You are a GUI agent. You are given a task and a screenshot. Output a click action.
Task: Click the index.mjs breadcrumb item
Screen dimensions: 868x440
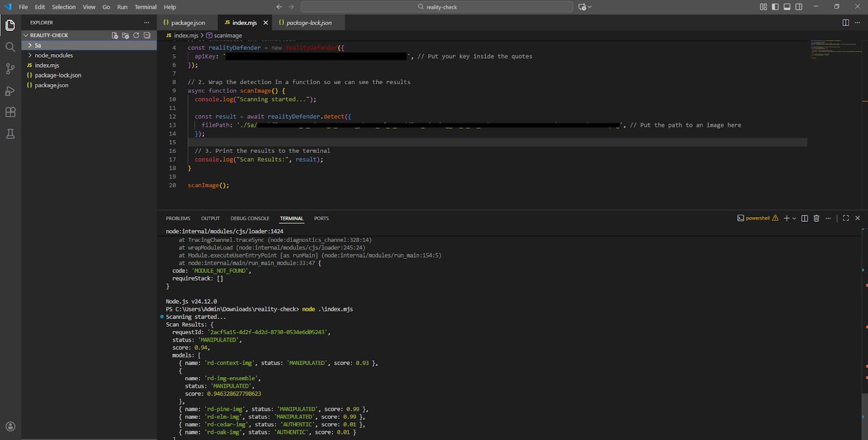182,35
